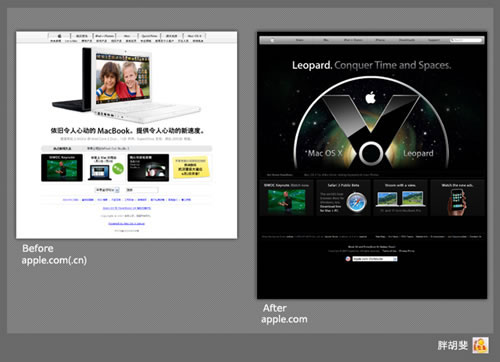
Task: Click the MacBook headline on the white site
Action: click(127, 131)
